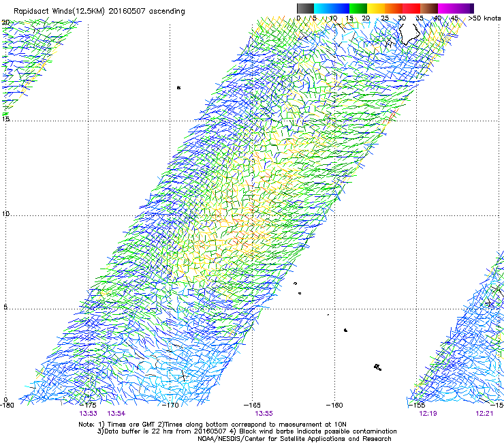Select the red 30-35 knots legend swatch
The height and width of the screenshot is (443, 504).
(411, 8)
